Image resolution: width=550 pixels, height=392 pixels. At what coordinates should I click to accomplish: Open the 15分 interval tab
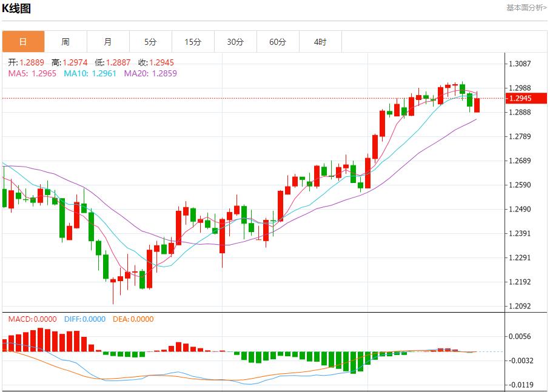click(193, 42)
